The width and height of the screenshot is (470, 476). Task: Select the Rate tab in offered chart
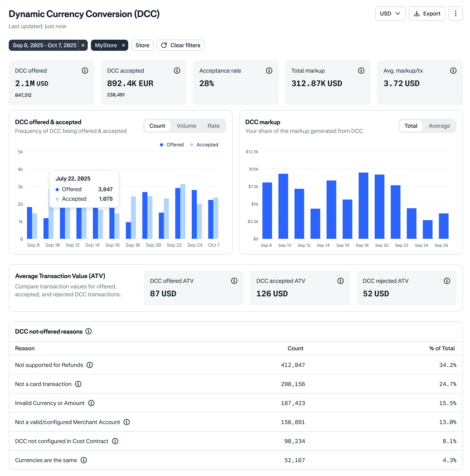click(x=214, y=126)
